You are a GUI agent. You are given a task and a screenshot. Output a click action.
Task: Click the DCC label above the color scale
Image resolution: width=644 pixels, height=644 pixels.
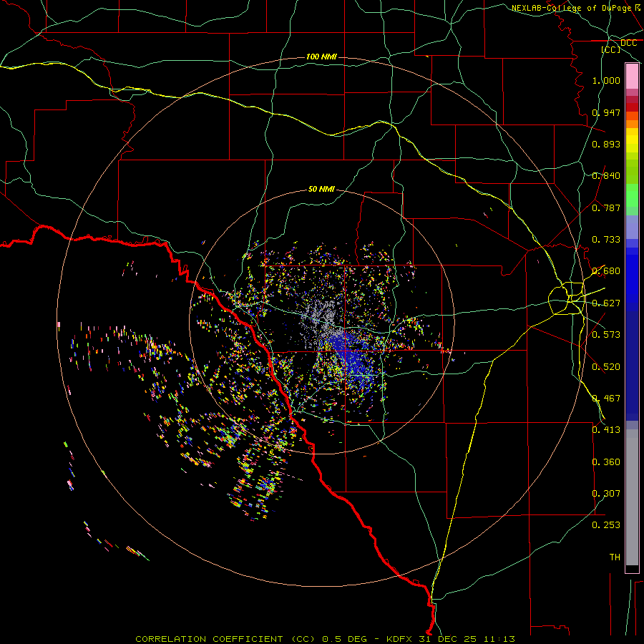click(628, 43)
